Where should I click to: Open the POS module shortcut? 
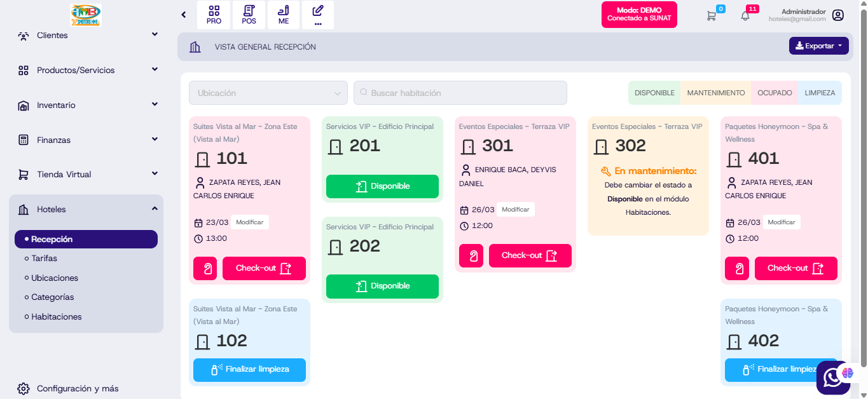click(249, 15)
